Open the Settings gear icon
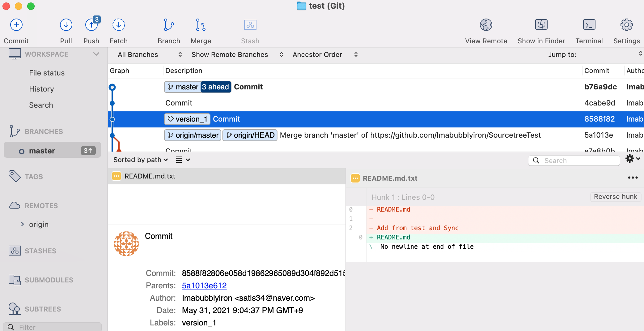 tap(627, 25)
